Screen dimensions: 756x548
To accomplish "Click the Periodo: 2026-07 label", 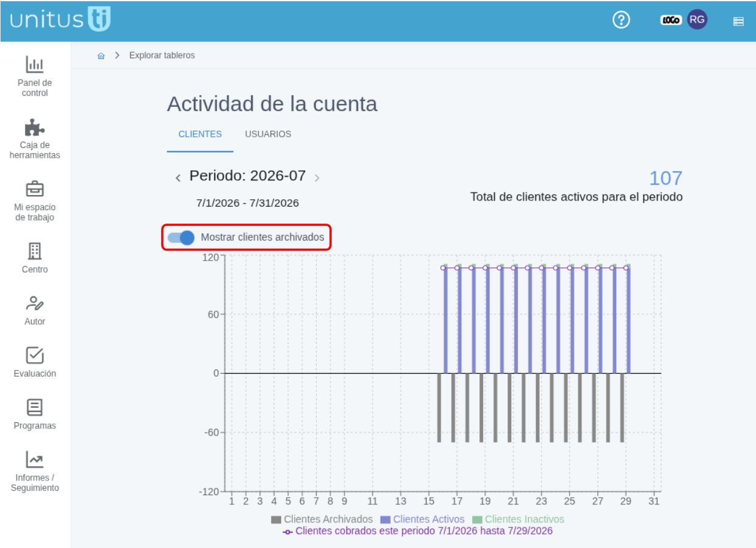I will (247, 176).
